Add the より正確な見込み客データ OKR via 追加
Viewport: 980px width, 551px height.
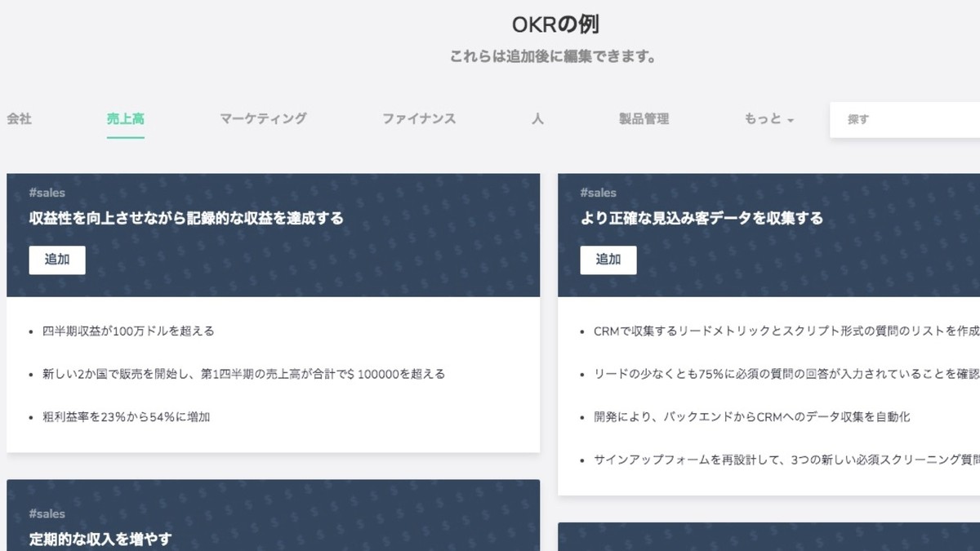click(608, 260)
